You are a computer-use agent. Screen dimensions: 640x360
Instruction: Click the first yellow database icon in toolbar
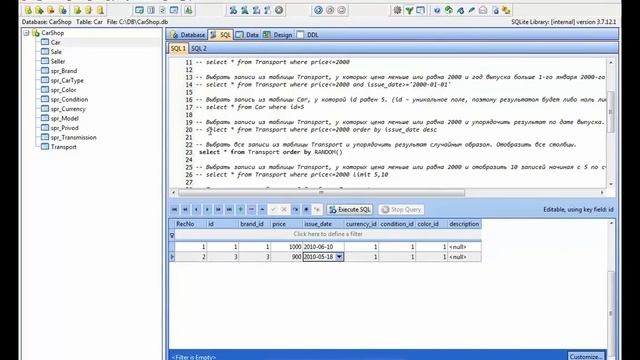click(x=28, y=10)
